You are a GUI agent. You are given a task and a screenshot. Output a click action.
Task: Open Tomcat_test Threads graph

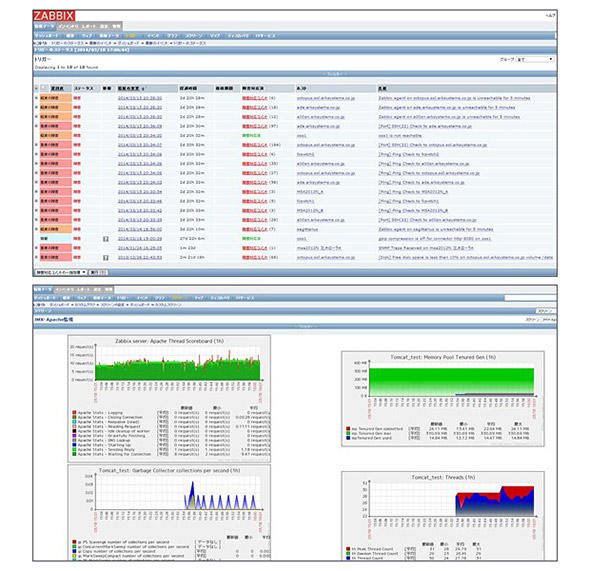pos(443,516)
